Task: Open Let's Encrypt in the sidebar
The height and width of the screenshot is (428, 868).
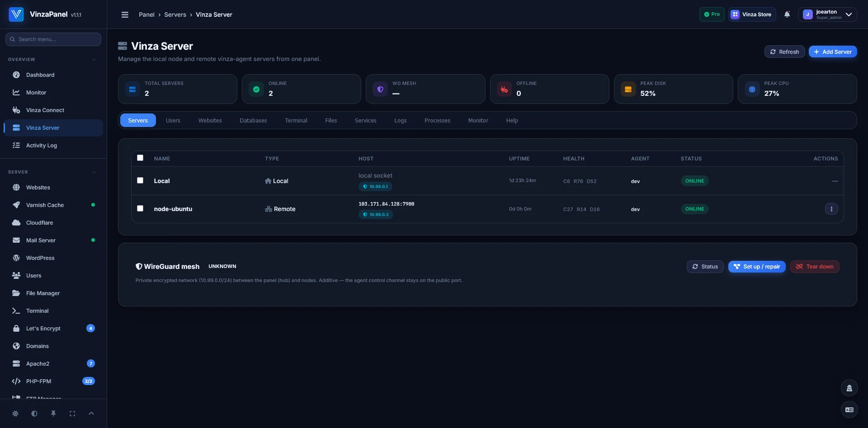Action: pyautogui.click(x=53, y=329)
